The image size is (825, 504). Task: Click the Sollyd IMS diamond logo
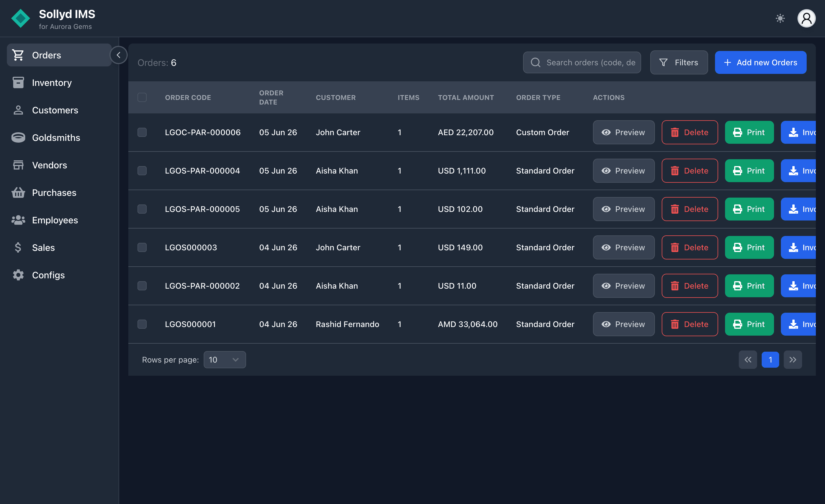coord(20,18)
